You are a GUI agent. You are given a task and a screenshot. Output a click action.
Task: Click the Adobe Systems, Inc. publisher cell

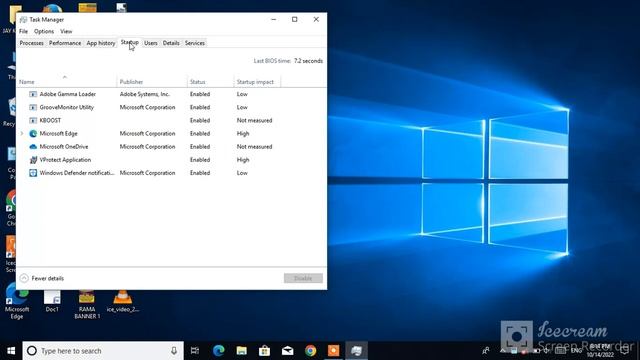coord(144,94)
